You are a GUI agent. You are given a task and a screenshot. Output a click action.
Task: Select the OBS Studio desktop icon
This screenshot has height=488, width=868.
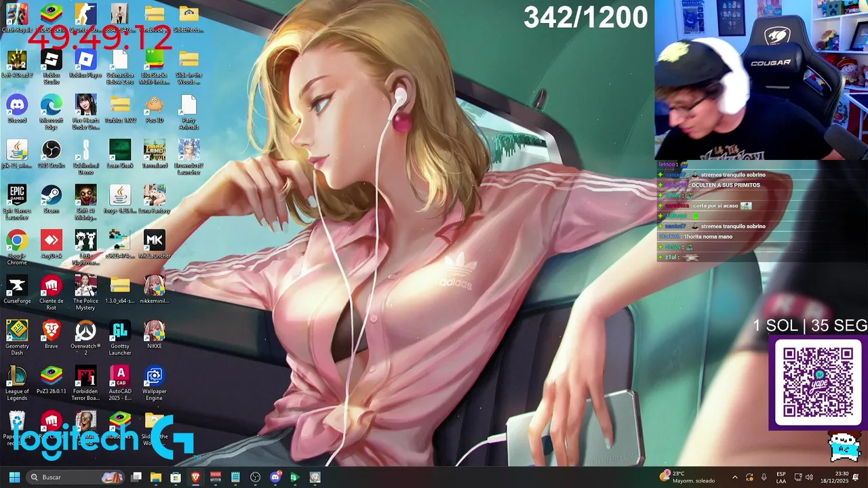click(52, 155)
